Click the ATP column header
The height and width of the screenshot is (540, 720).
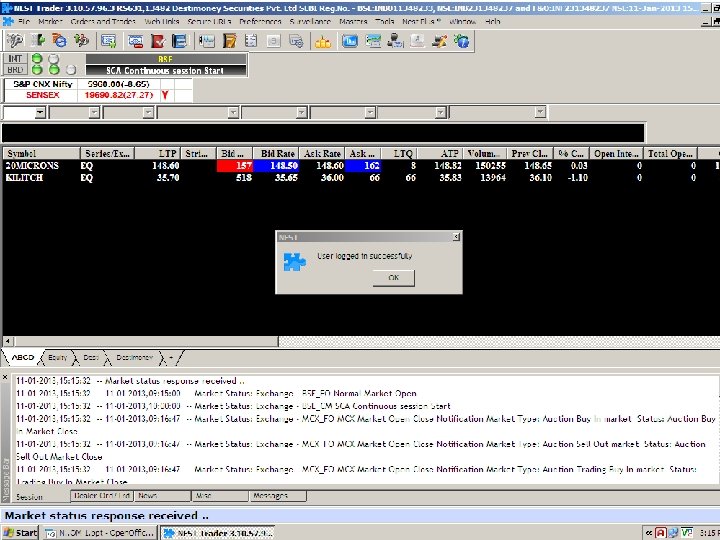point(439,153)
